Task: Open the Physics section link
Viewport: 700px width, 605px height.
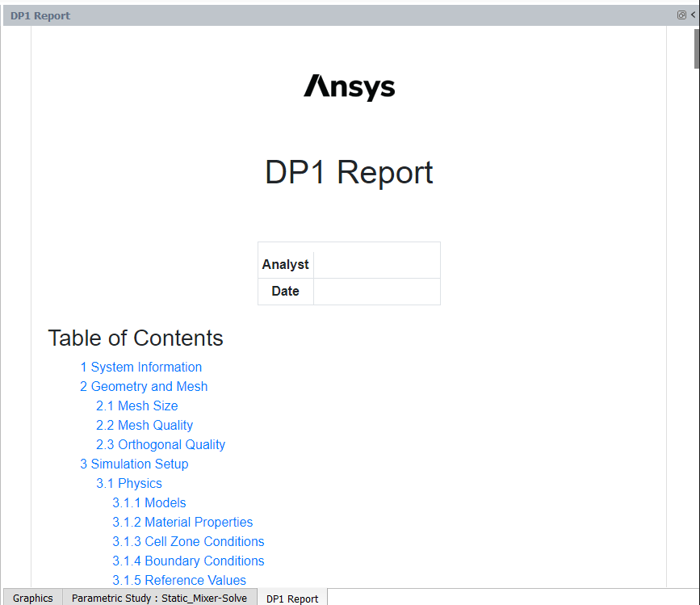Action: [128, 483]
